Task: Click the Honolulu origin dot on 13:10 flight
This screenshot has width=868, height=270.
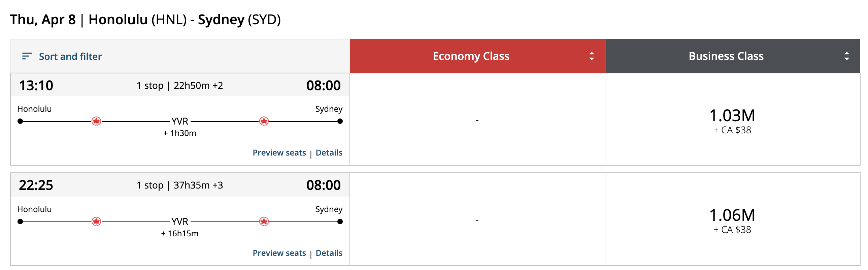Action: (x=20, y=121)
